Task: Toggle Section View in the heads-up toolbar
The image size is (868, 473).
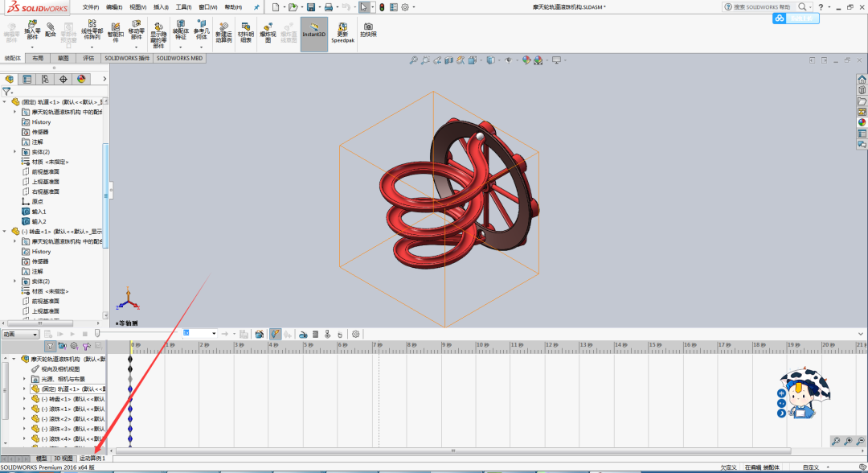Action: (x=449, y=60)
